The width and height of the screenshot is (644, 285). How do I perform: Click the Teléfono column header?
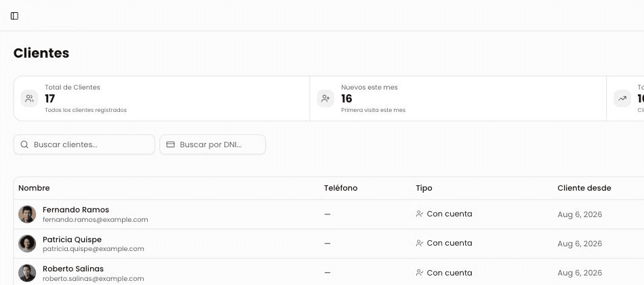pos(341,188)
